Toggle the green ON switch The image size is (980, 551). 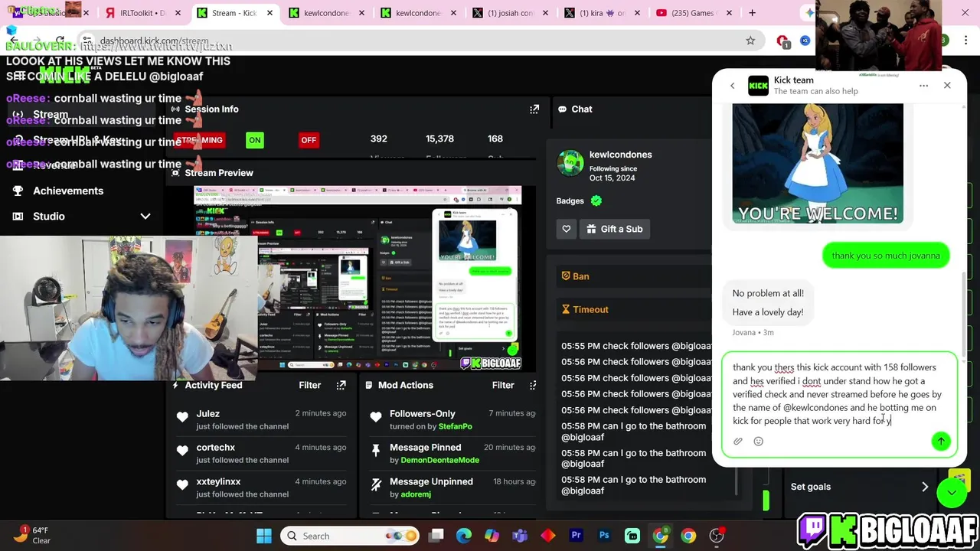(x=255, y=140)
